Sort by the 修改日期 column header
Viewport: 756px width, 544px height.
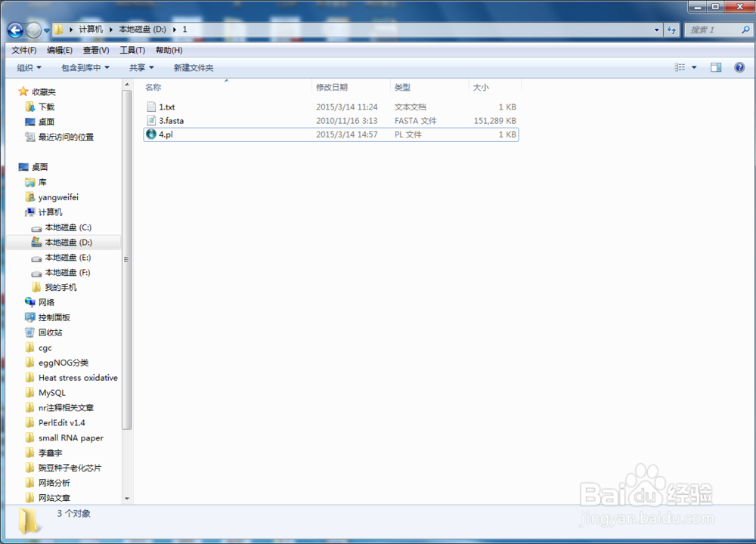pyautogui.click(x=352, y=87)
